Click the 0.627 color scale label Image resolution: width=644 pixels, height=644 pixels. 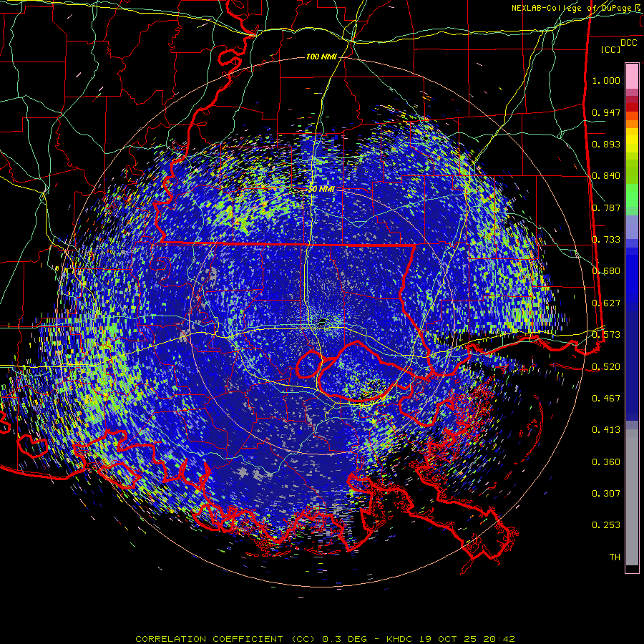606,303
